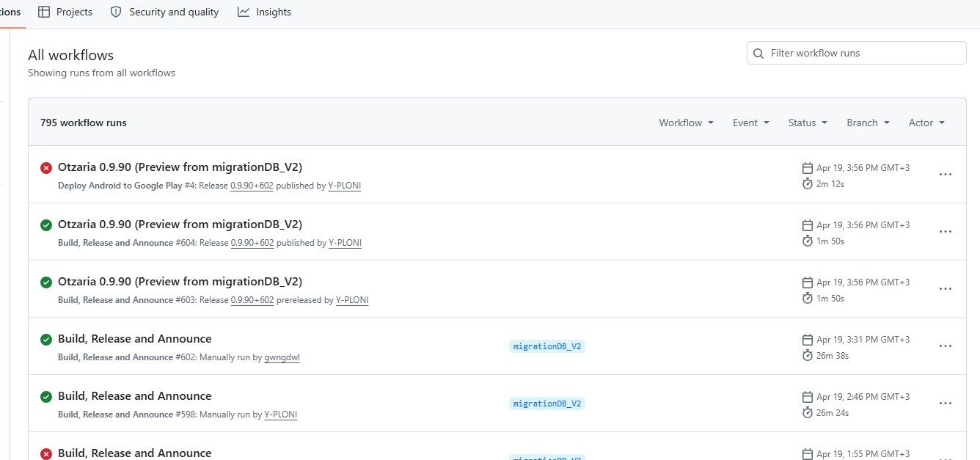Click success status icon of run #603
This screenshot has width=980, height=460.
(x=46, y=282)
